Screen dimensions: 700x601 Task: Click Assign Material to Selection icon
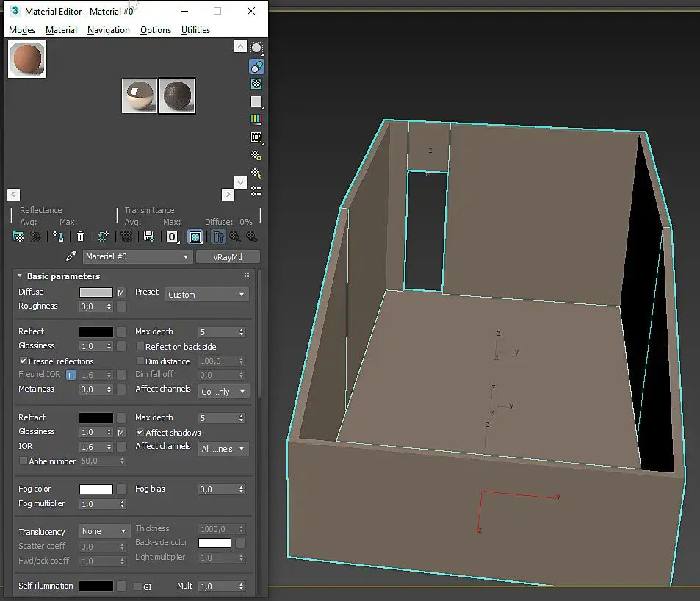[58, 237]
